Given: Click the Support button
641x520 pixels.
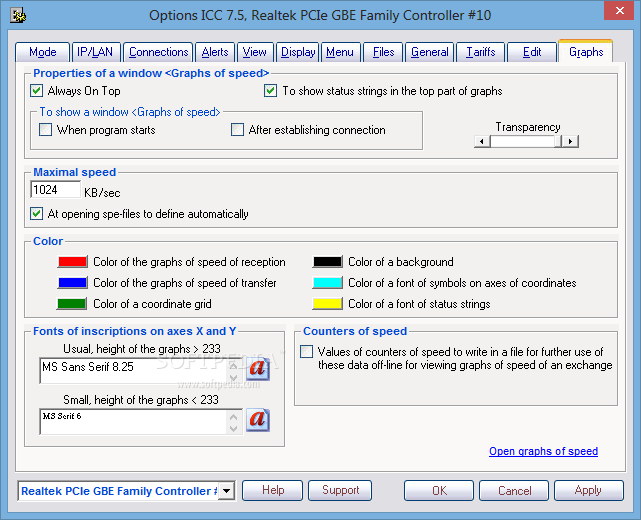Looking at the screenshot, I should pyautogui.click(x=340, y=490).
